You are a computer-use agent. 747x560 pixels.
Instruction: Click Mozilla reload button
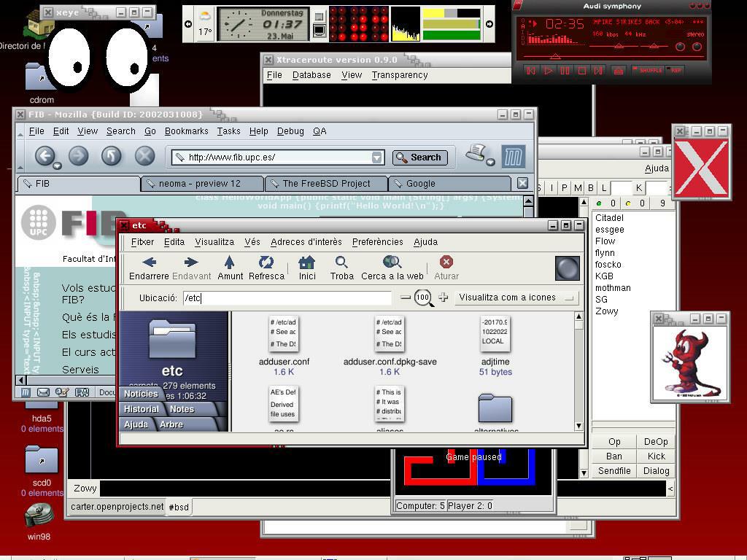[111, 156]
